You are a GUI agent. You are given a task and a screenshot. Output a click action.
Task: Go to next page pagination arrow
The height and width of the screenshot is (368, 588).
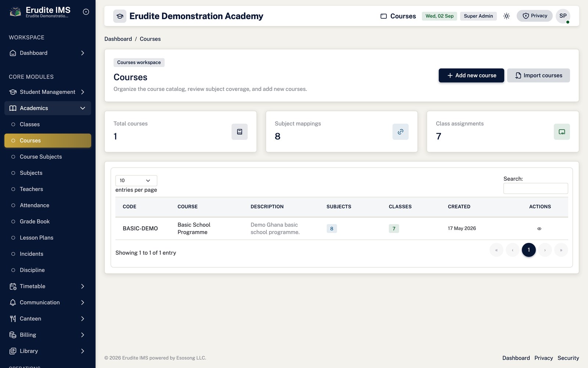click(545, 250)
